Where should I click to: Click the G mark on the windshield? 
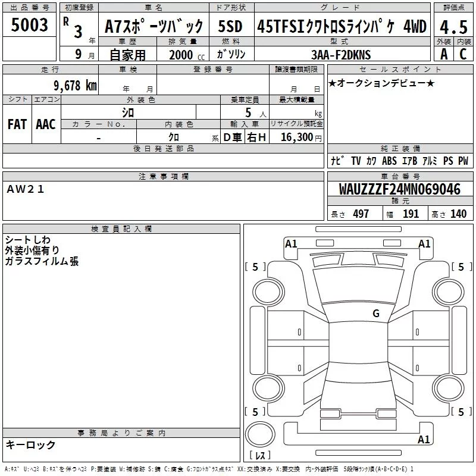[376, 313]
